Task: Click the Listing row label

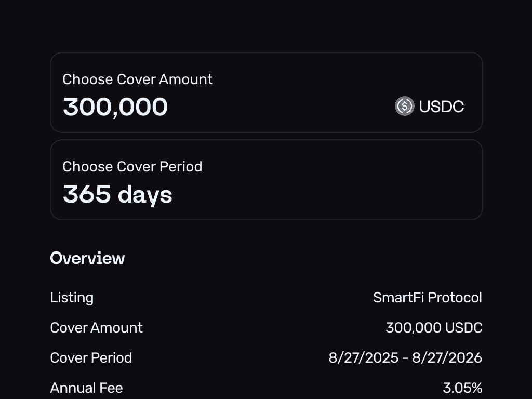Action: pyautogui.click(x=72, y=298)
